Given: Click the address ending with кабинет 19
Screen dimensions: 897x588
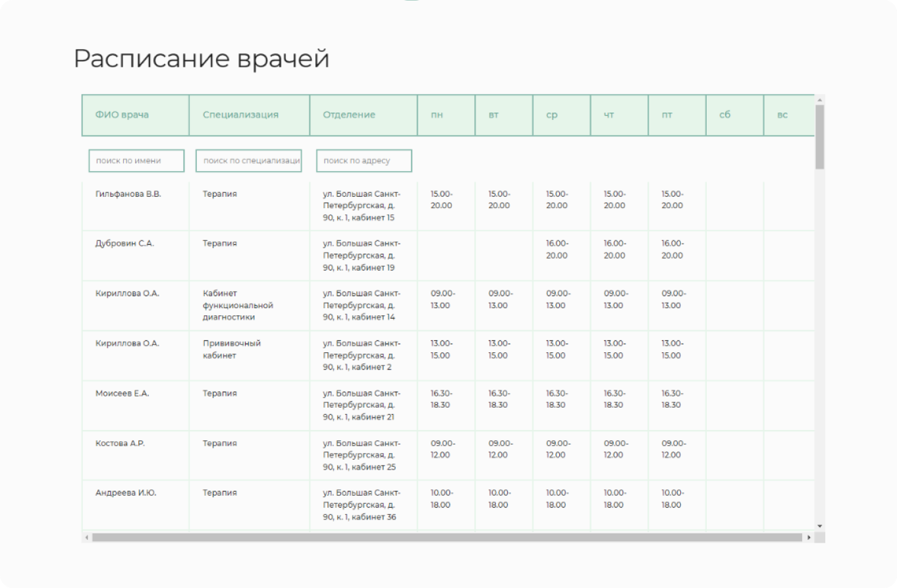Looking at the screenshot, I should [362, 255].
